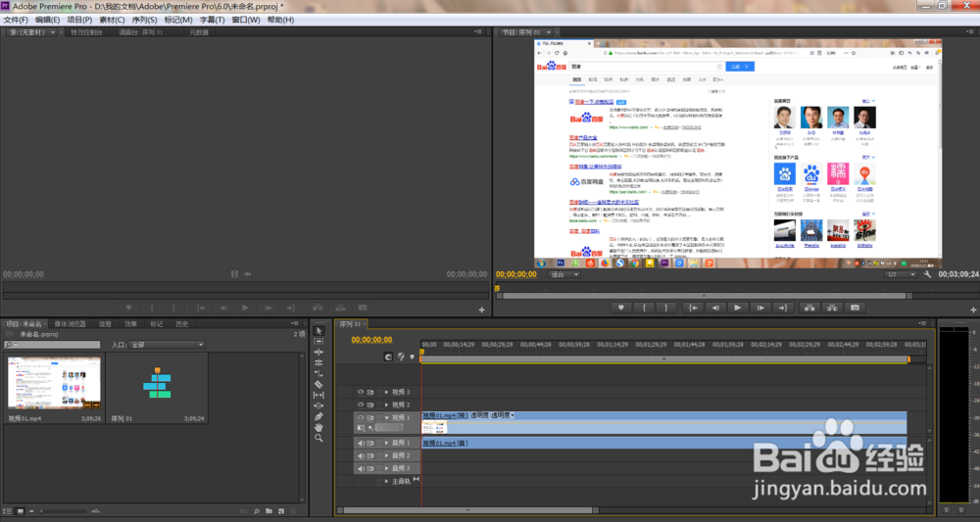
Task: Step forward one frame in Program monitor
Action: coord(760,308)
